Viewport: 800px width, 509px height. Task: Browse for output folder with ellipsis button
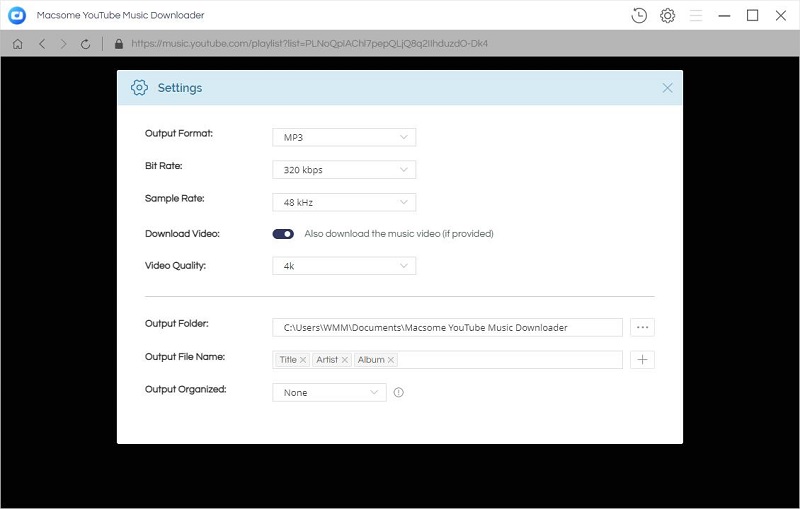click(642, 327)
